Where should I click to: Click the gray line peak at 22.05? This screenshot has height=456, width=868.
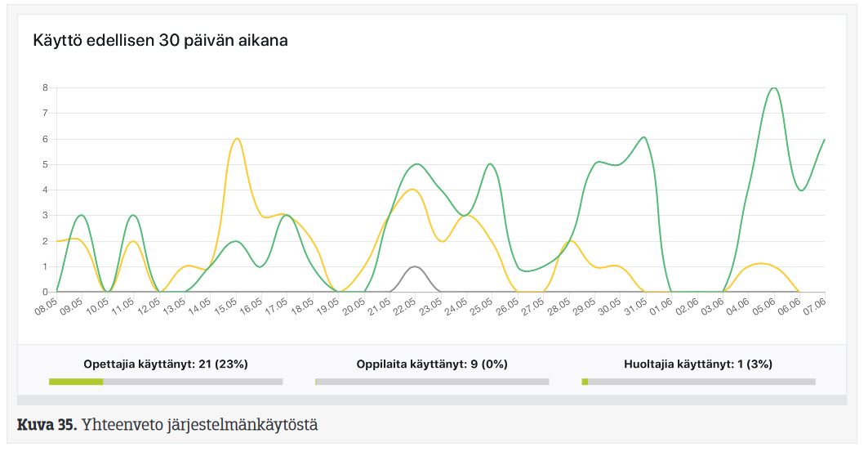(415, 266)
